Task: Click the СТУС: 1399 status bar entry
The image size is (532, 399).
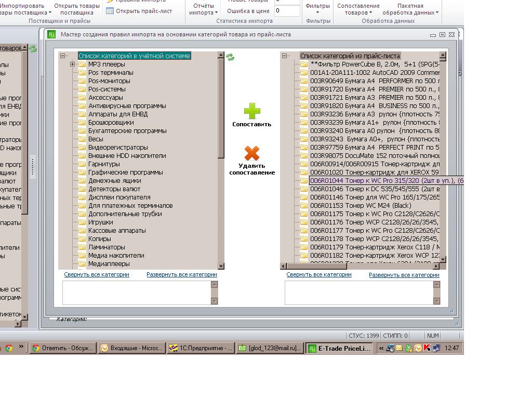Action: 364,336
